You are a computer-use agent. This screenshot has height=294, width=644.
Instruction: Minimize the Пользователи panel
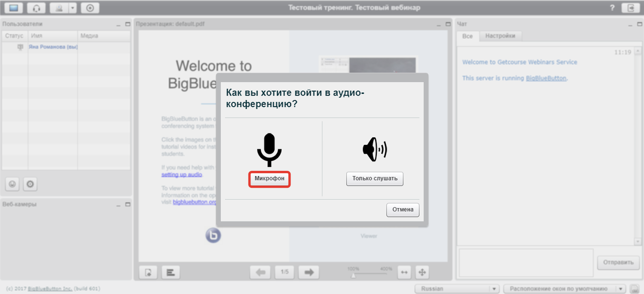click(119, 24)
